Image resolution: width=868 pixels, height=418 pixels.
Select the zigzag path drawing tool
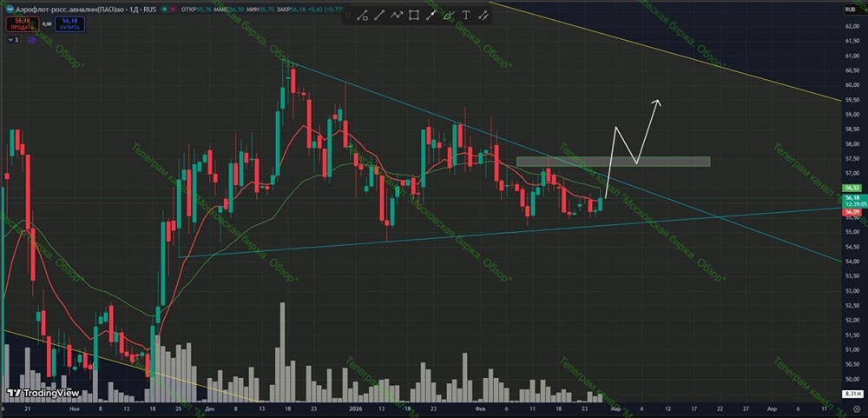coord(397,15)
